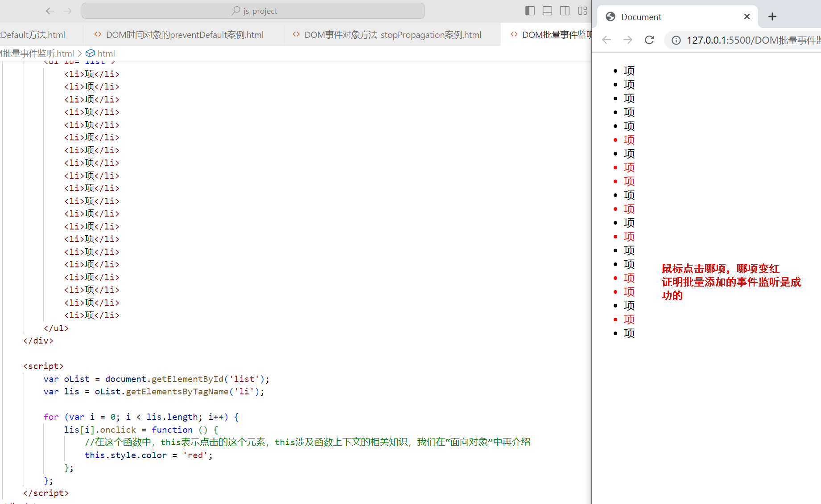Click the for loop keyword line
Screen dimensions: 821x504
[141, 417]
